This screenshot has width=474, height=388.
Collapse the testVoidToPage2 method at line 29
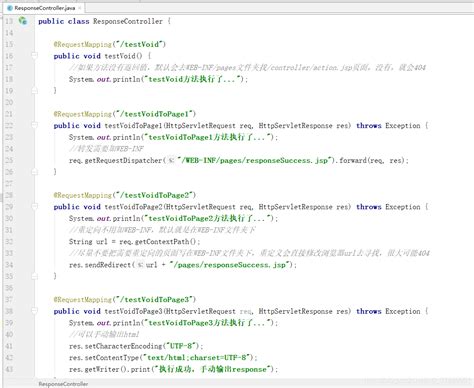(34, 206)
